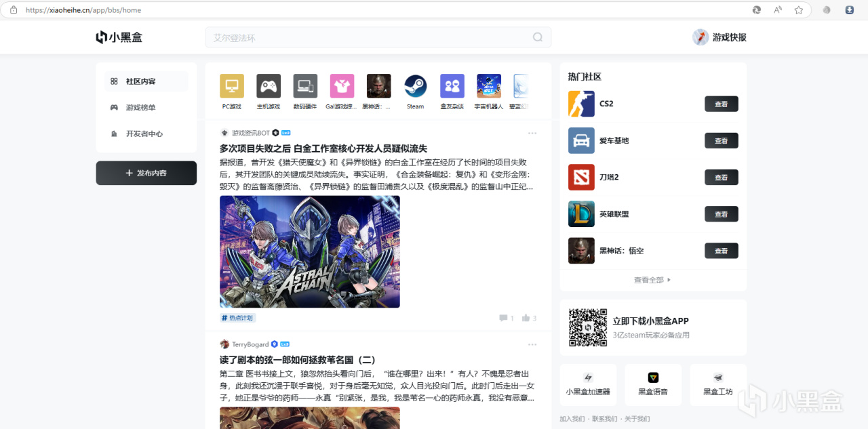Open post 读了剧本的弦一郎如何拯救苇名国（二）
This screenshot has width=868, height=429.
coord(298,360)
